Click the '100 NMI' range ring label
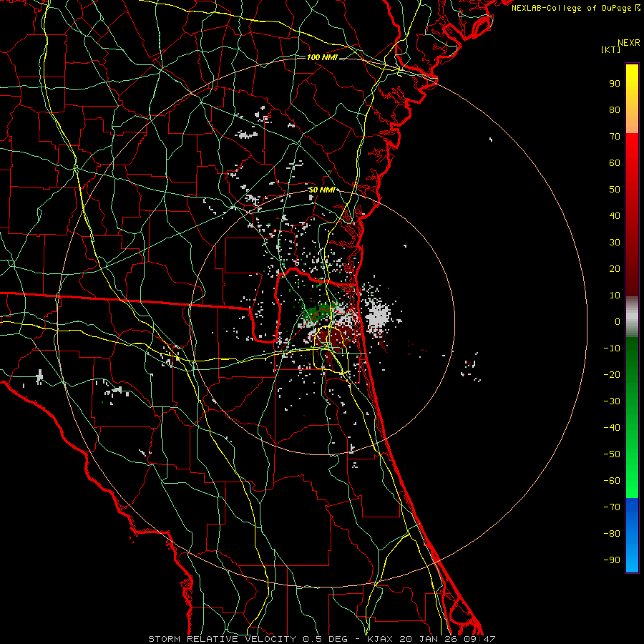Image resolution: width=644 pixels, height=644 pixels. coord(322,57)
